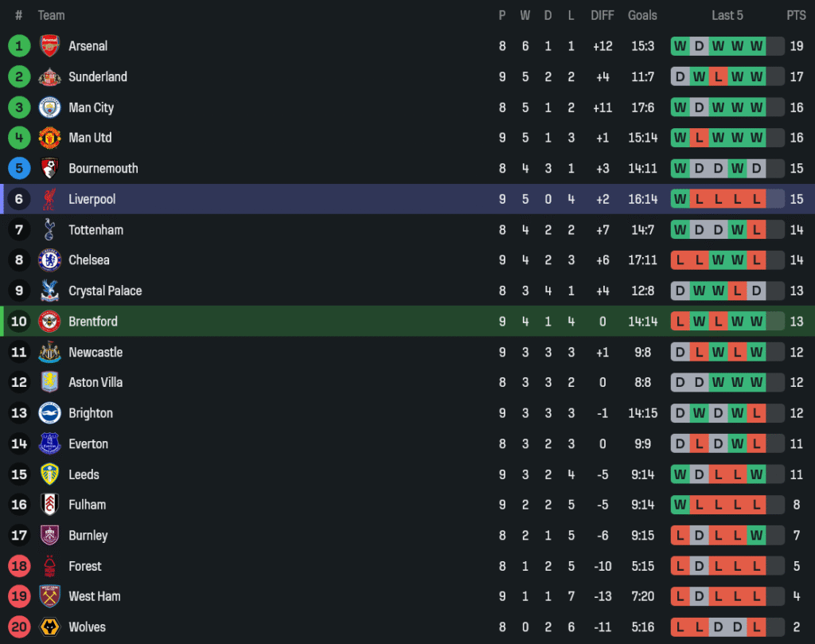
Task: Click the red position 18 circle
Action: tap(19, 566)
